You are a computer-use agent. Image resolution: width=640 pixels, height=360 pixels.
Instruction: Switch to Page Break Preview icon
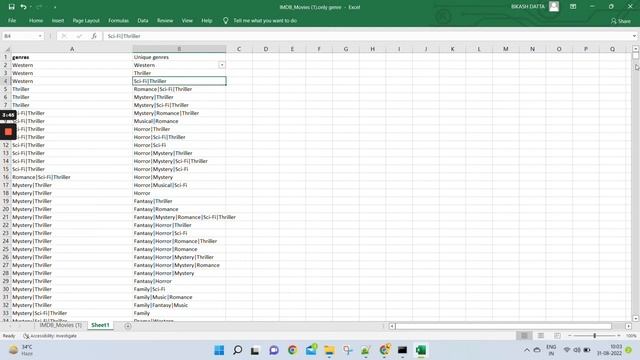pyautogui.click(x=557, y=336)
